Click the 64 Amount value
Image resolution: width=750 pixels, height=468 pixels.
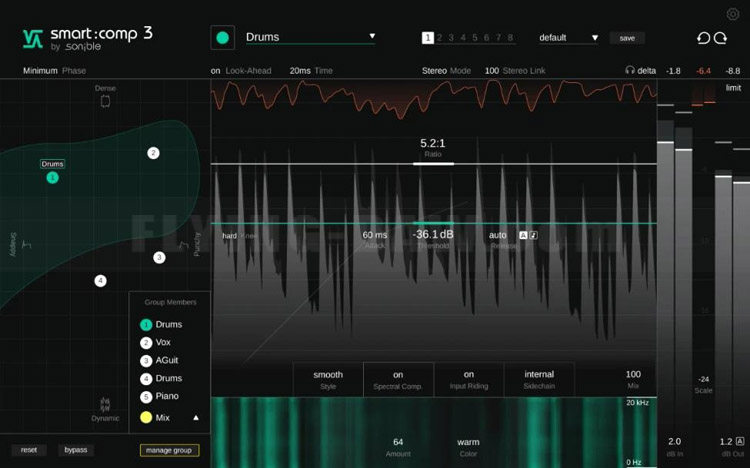(x=398, y=442)
